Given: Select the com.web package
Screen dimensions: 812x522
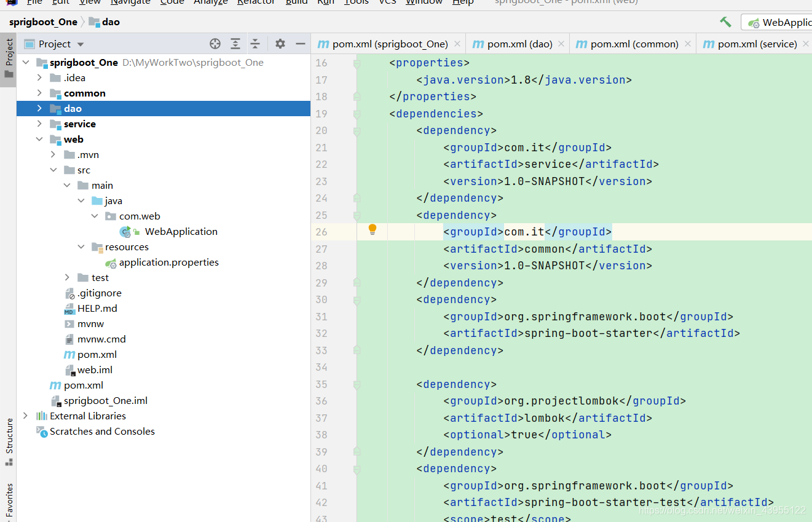Looking at the screenshot, I should 140,216.
